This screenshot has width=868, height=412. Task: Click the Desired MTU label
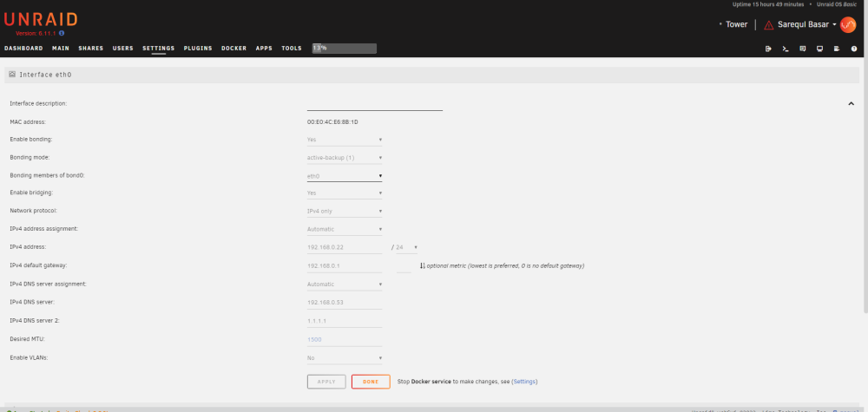[27, 339]
